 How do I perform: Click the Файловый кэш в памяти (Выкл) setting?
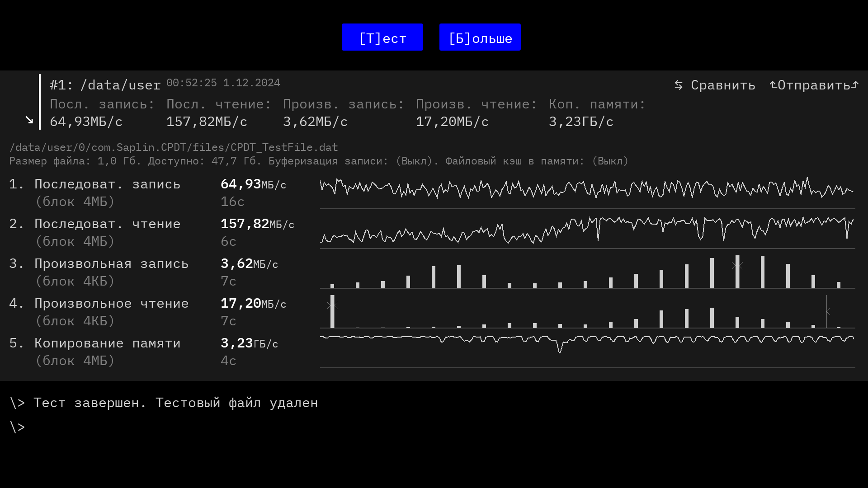click(x=537, y=161)
